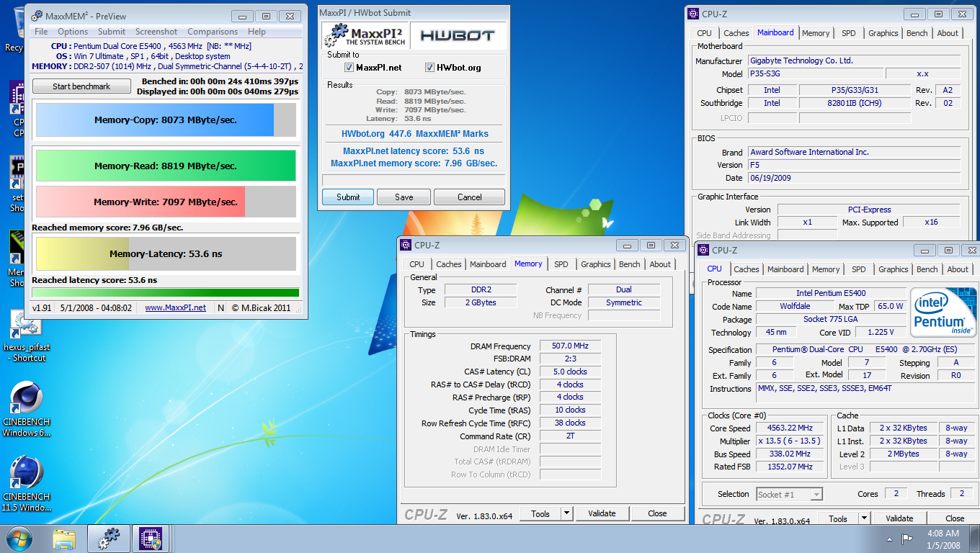Switch to the CPU-Z taskbar icon

point(151,539)
